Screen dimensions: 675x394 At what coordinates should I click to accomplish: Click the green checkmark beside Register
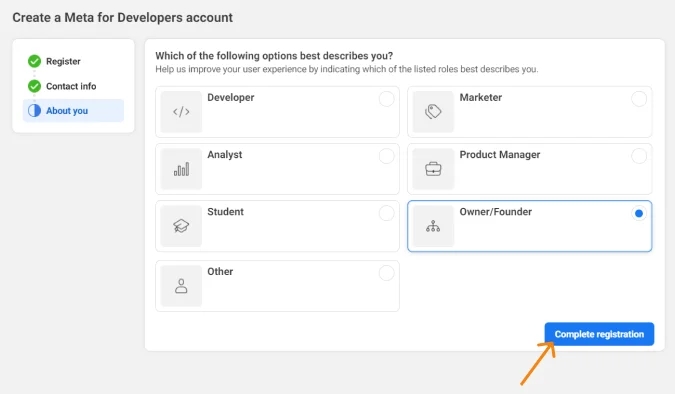tap(34, 61)
